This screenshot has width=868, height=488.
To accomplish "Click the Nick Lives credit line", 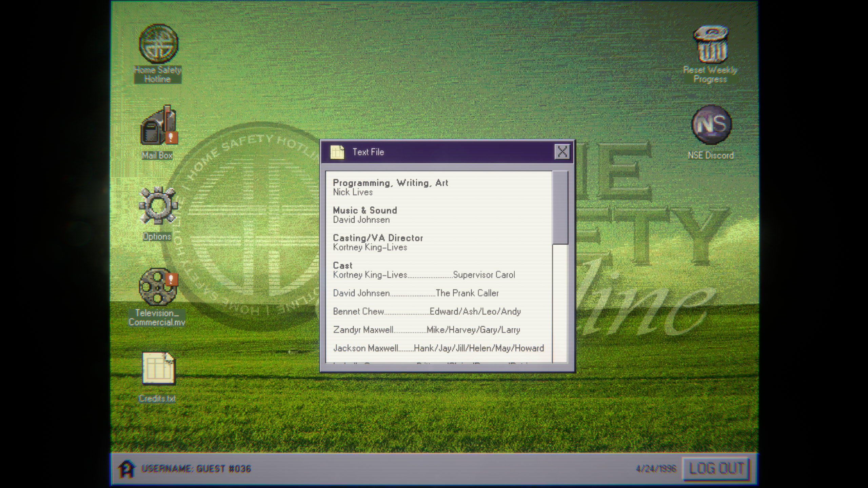I will [353, 192].
